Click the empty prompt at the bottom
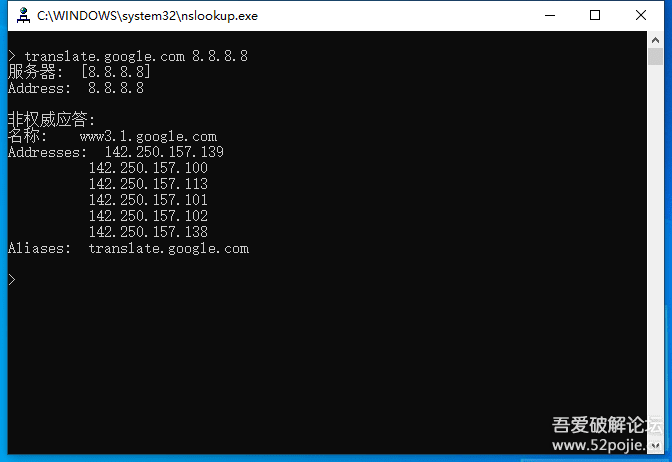The height and width of the screenshot is (462, 672). (12, 280)
